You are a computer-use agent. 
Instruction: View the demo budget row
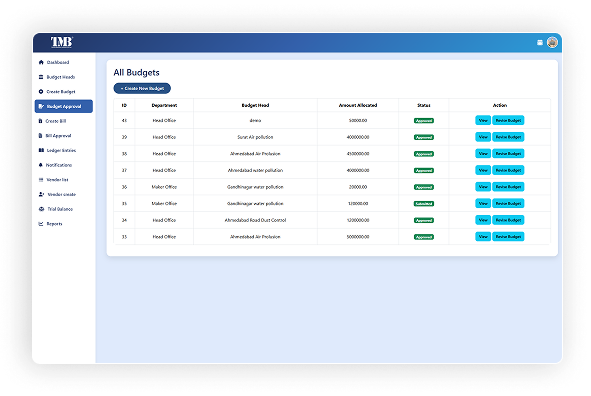[x=483, y=121]
